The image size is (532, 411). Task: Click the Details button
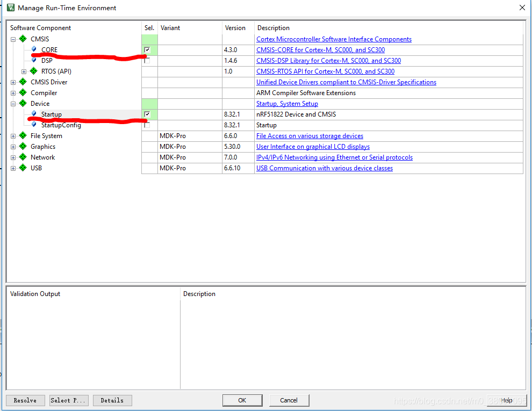(x=112, y=400)
